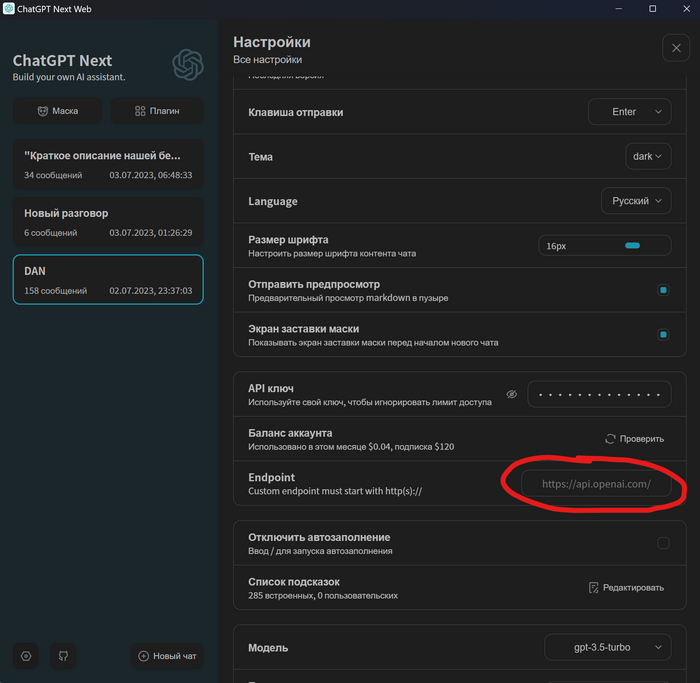Open the Language Русский dropdown

(636, 201)
